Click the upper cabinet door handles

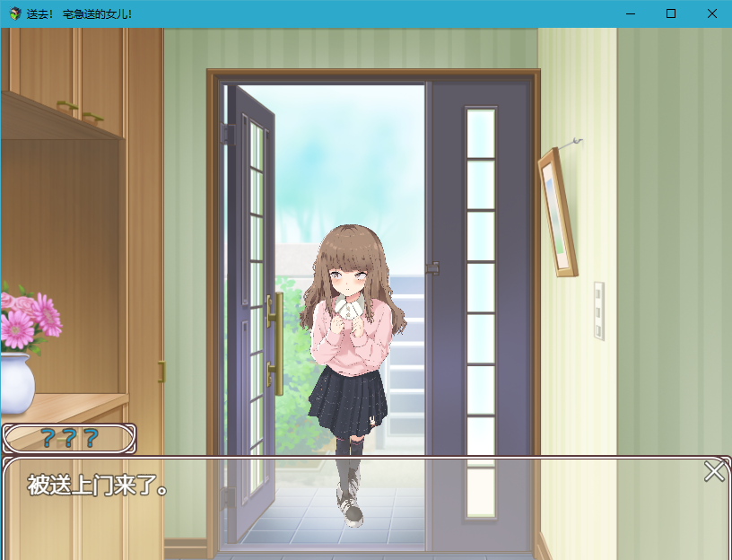[80, 111]
